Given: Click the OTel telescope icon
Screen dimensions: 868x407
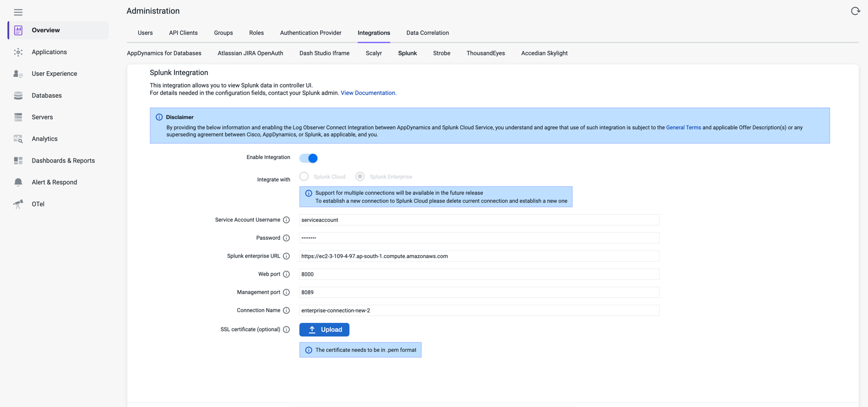Looking at the screenshot, I should click(18, 204).
